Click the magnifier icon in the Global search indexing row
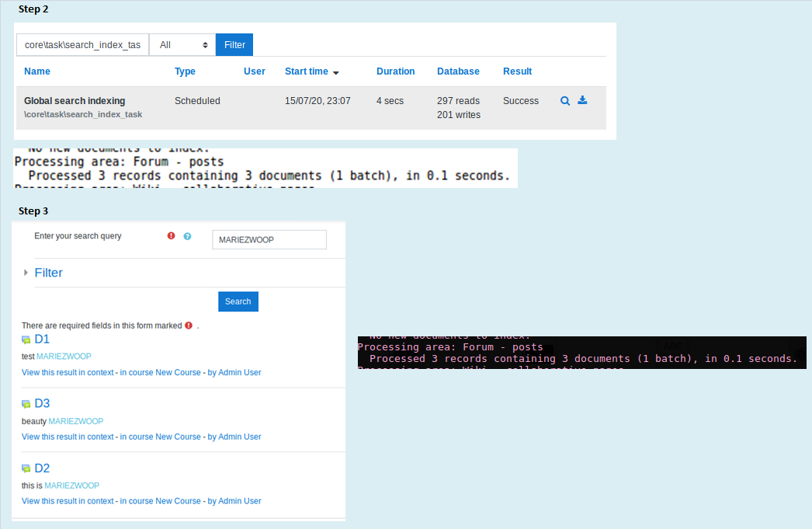The width and height of the screenshot is (812, 529). click(x=565, y=101)
